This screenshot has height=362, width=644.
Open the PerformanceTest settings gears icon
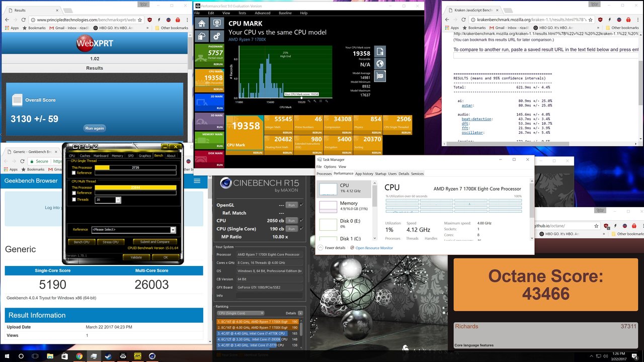click(x=216, y=36)
